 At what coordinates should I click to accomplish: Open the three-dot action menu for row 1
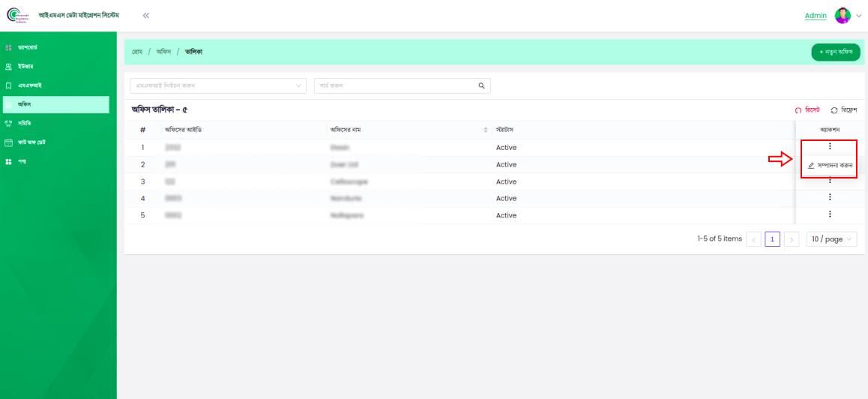click(x=830, y=146)
